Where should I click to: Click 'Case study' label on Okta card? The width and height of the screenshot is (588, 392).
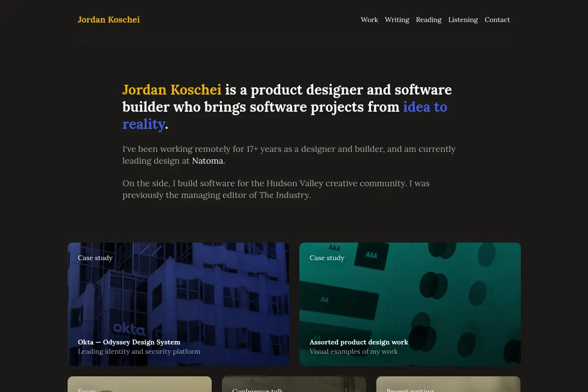[x=95, y=258]
